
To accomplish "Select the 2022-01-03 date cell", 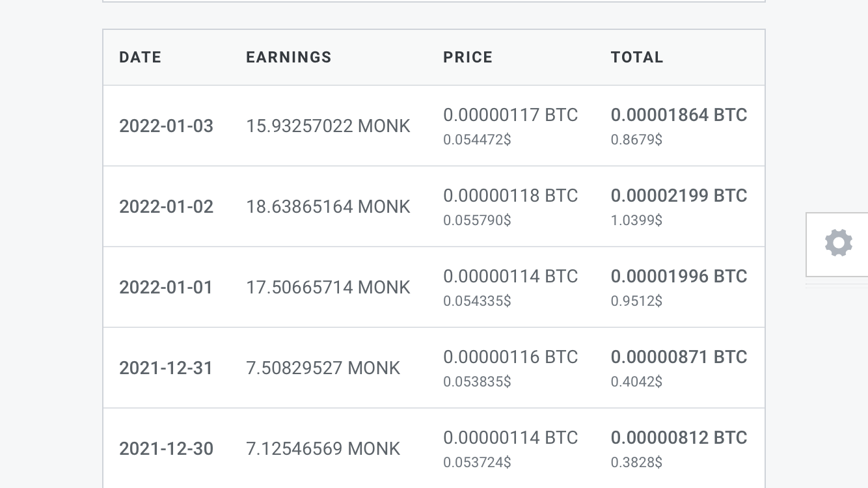I will 166,126.
